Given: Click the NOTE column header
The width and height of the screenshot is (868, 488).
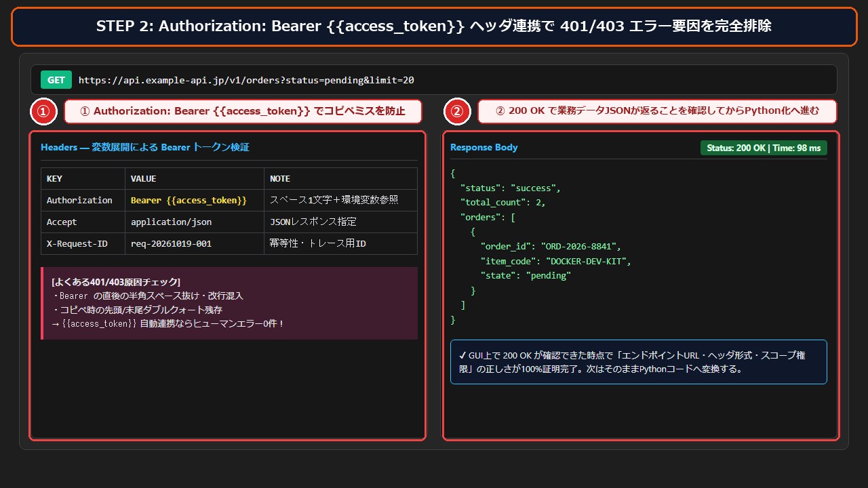Looking at the screenshot, I should (x=340, y=179).
